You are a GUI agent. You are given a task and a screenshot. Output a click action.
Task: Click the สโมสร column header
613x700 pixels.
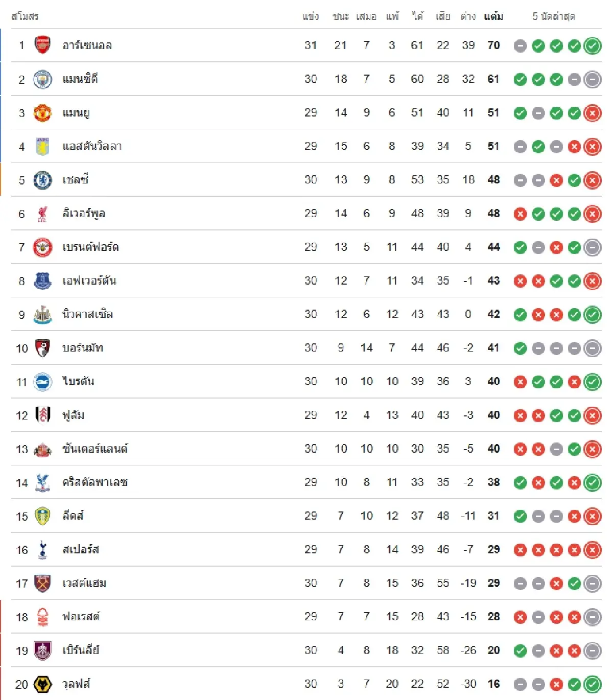[25, 16]
